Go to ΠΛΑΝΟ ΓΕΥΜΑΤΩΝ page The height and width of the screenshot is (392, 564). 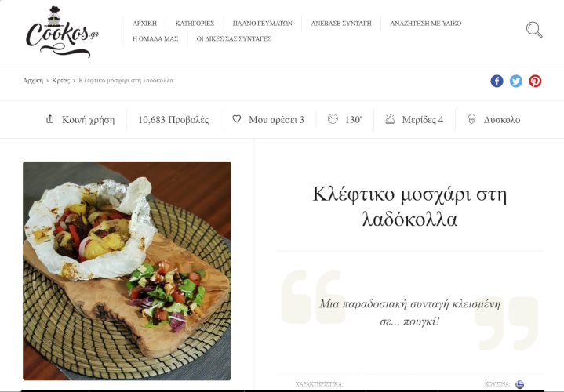(x=262, y=24)
